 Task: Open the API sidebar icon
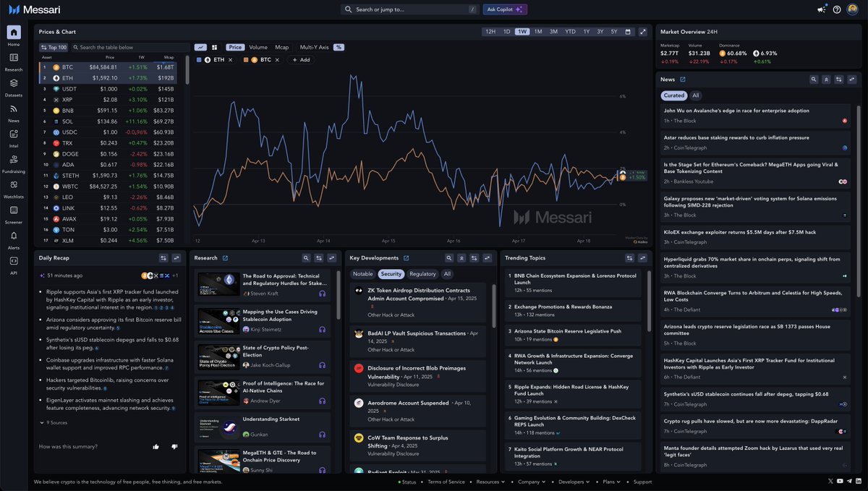tap(14, 260)
